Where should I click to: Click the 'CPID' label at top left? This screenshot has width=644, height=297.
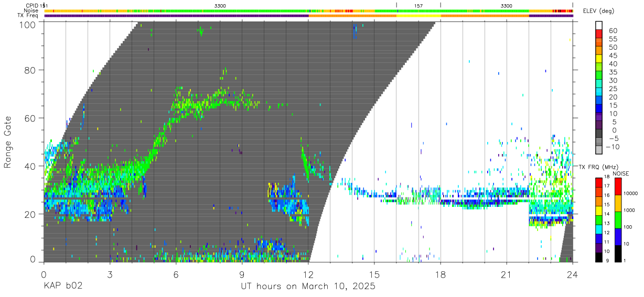click(31, 5)
